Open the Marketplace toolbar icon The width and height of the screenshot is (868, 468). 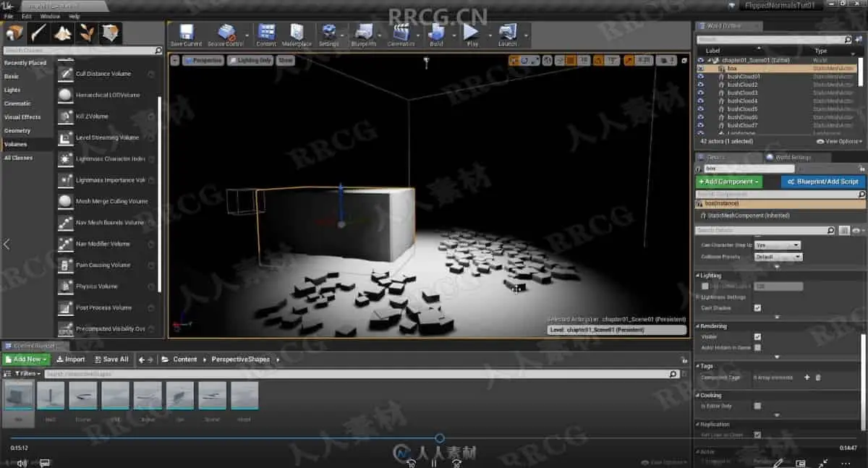click(x=297, y=32)
